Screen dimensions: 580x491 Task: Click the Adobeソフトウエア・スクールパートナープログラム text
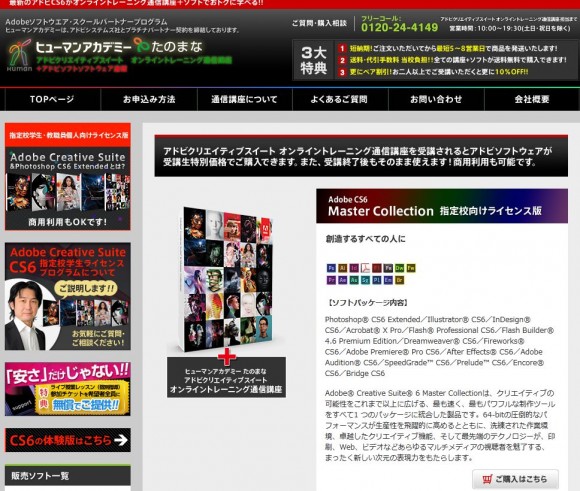point(86,21)
